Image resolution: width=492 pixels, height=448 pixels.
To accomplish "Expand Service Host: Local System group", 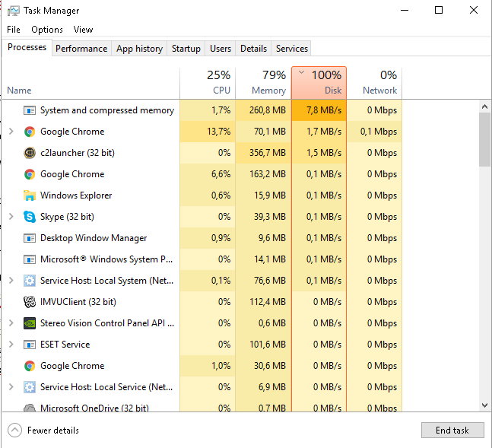I will point(11,281).
